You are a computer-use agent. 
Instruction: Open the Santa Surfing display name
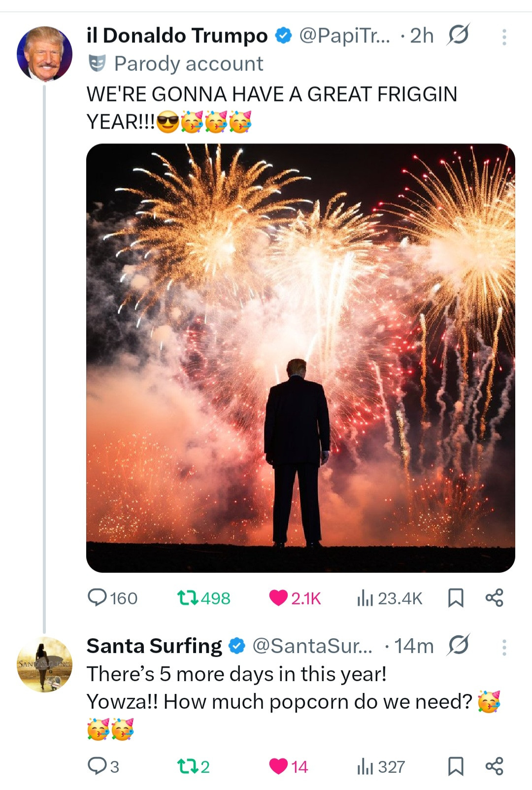point(154,646)
